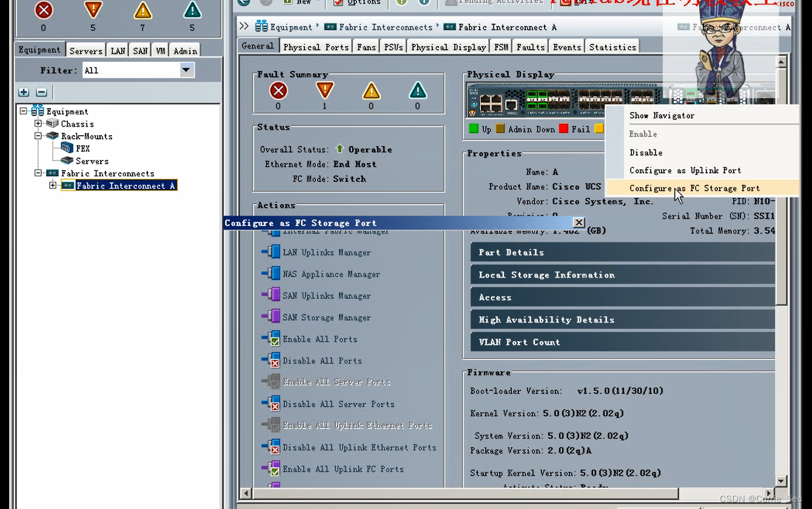Click the SAN Storage Manager icon
812x509 pixels.
(271, 317)
